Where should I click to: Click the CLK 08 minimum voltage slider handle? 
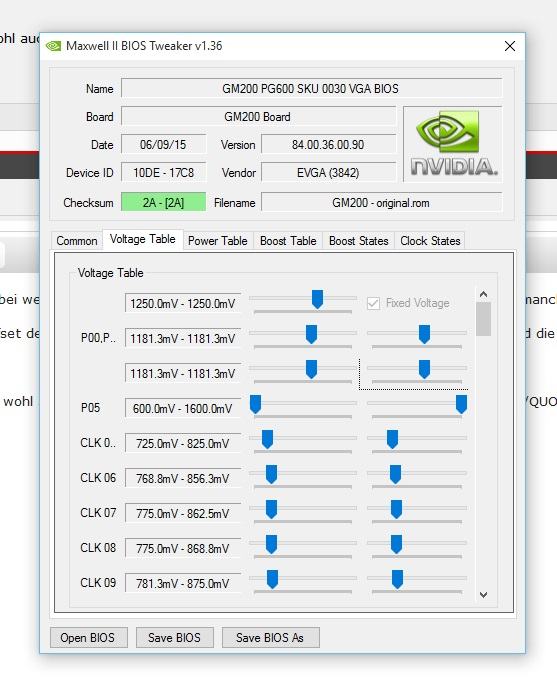[x=271, y=545]
